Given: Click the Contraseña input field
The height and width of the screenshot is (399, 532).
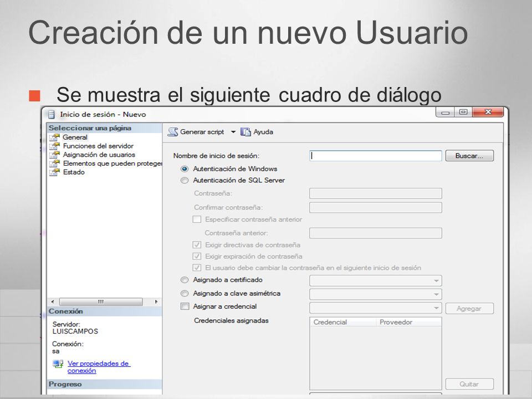Looking at the screenshot, I should pyautogui.click(x=376, y=193).
